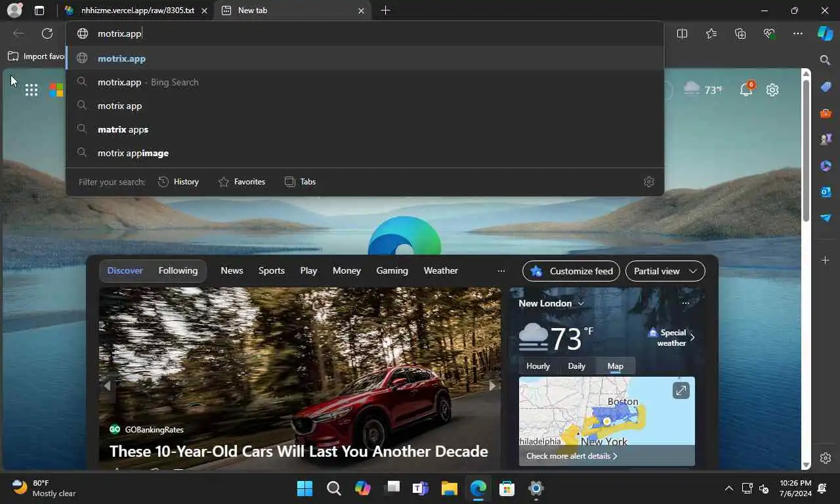The image size is (840, 504).
Task: Select the Discover feed tab
Action: (x=125, y=270)
